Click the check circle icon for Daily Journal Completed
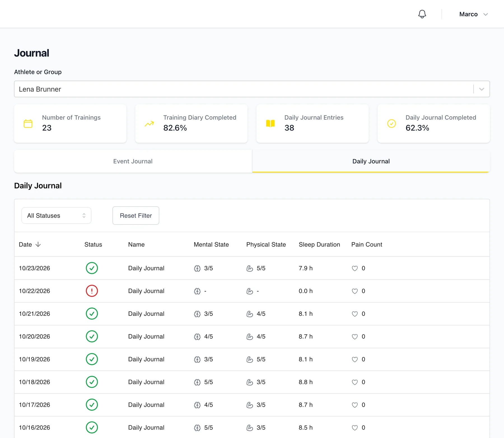 (391, 124)
